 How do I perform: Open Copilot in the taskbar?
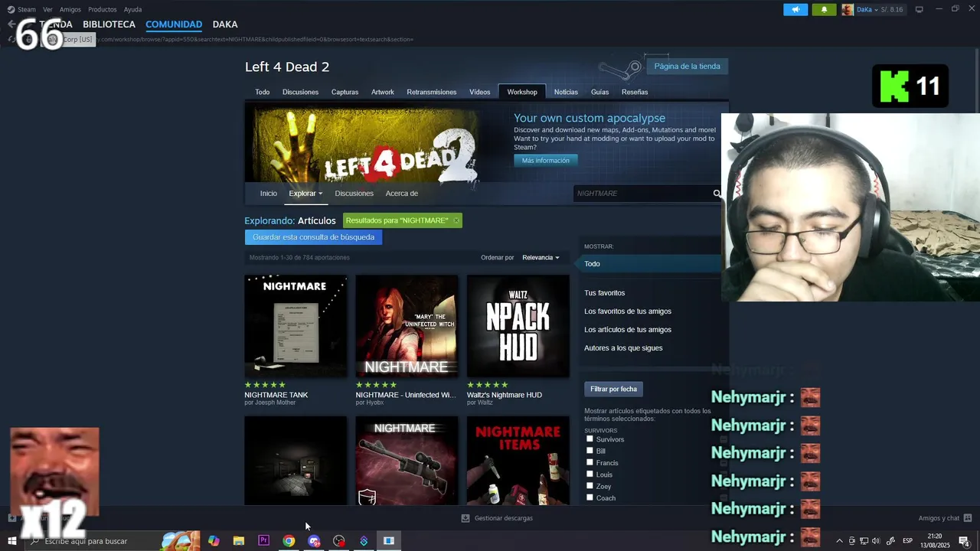[214, 541]
